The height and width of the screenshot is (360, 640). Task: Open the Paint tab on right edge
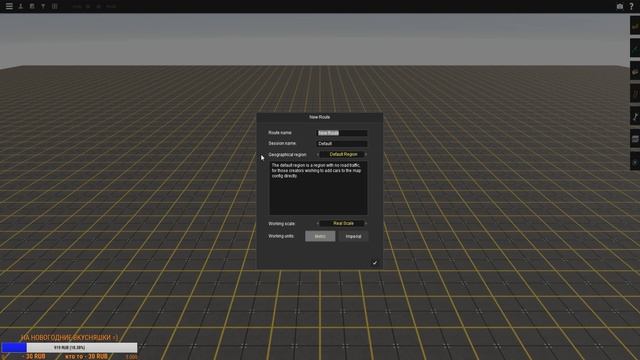pyautogui.click(x=635, y=49)
